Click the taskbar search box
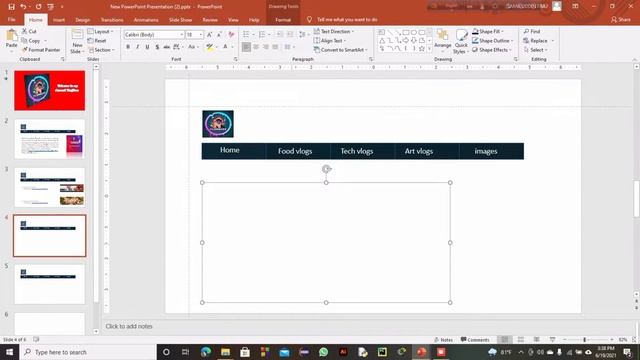 pyautogui.click(x=88, y=352)
